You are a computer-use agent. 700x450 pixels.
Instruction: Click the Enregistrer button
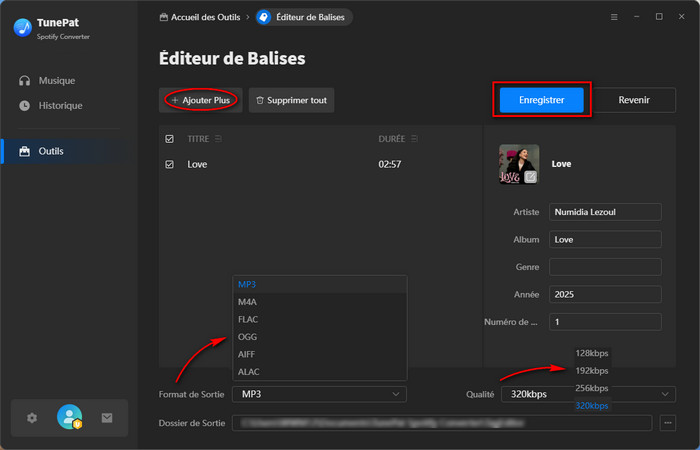tap(541, 100)
